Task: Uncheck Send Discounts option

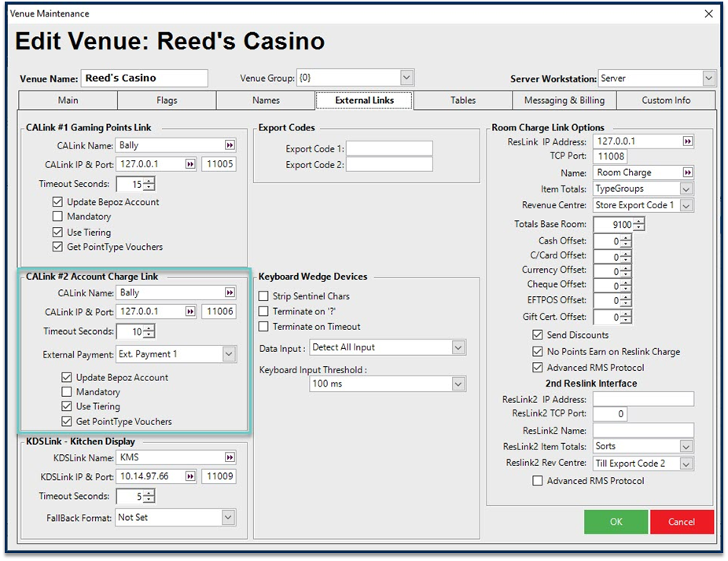Action: (x=538, y=335)
